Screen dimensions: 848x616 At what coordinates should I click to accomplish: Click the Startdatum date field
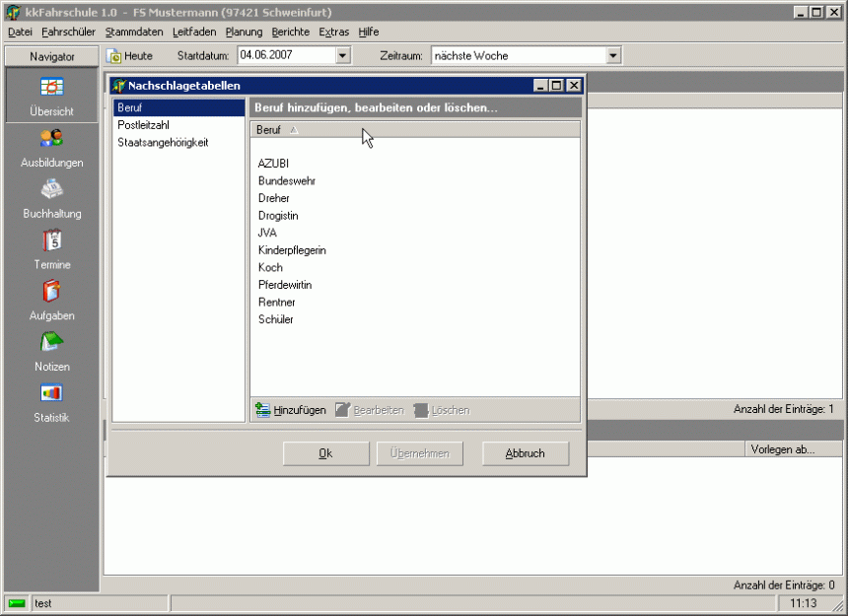tap(284, 56)
